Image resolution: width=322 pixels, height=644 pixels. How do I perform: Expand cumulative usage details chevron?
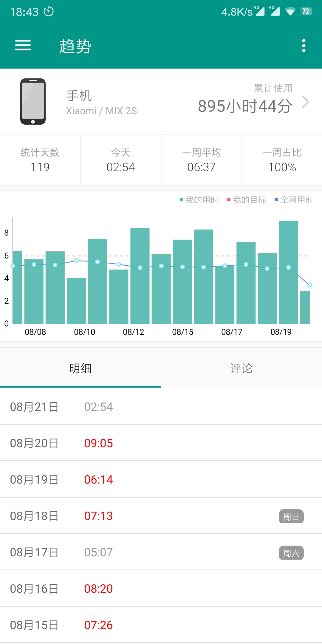point(305,102)
